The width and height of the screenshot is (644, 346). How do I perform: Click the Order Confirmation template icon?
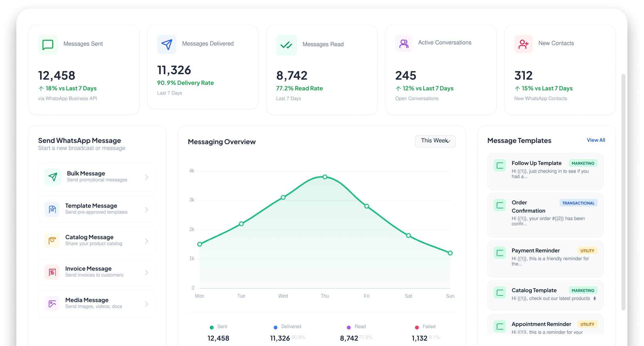500,205
